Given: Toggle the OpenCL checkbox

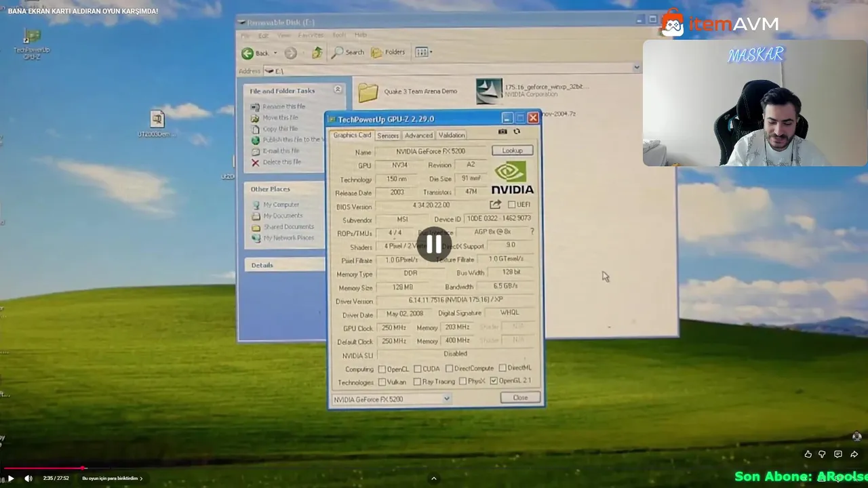Looking at the screenshot, I should pos(382,369).
